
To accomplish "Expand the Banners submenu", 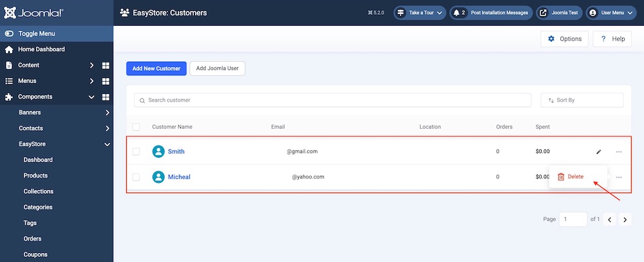I will pos(107,113).
